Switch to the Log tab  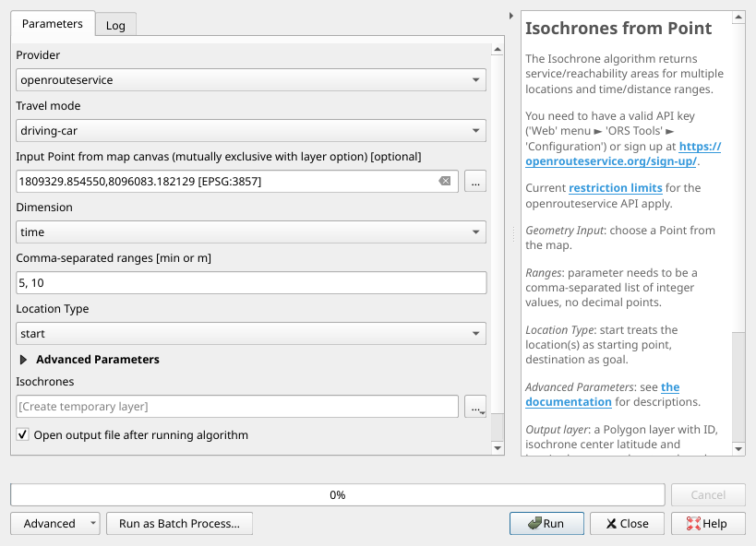[115, 25]
